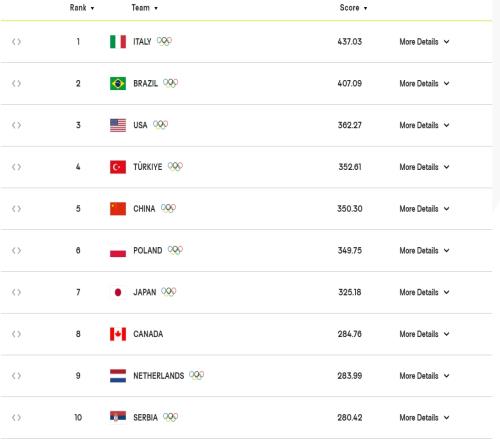Screen dimensions: 500x440
Task: Sort the table by the Rank column
Action: click(x=82, y=8)
